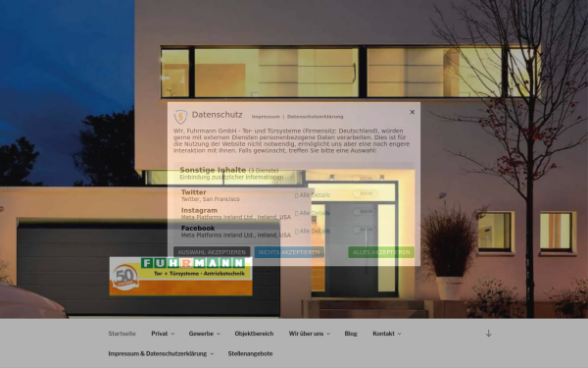Toggle the Sonstige Inhalte group switch
Viewport: 588px width, 368px height.
(x=365, y=179)
